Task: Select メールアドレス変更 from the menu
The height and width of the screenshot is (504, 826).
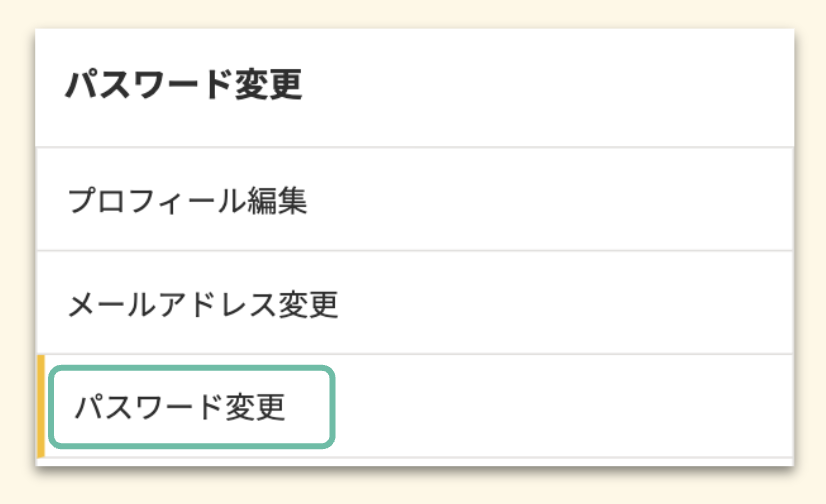Action: pos(203,303)
